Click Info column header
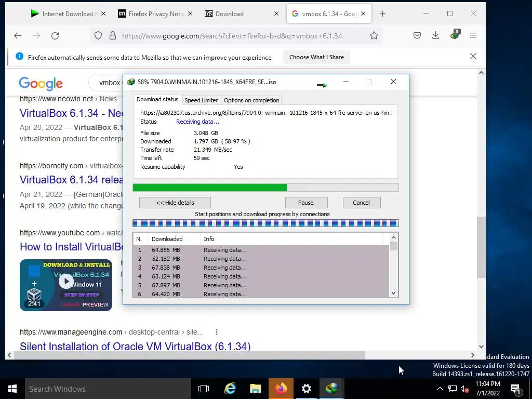 (291, 239)
